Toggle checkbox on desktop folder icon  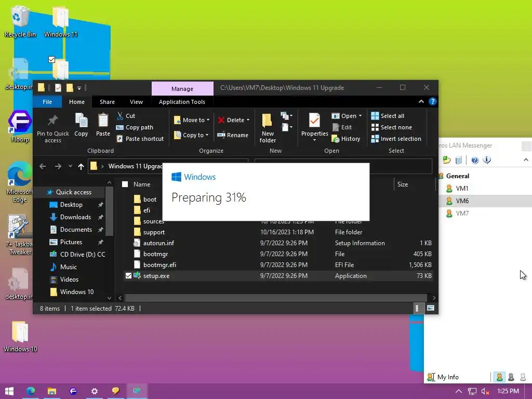click(51, 60)
